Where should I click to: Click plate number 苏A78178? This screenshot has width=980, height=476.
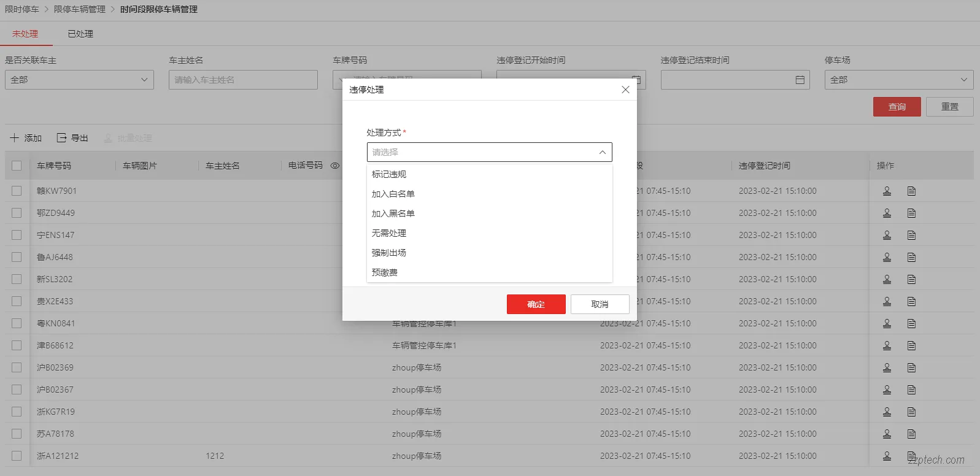(x=55, y=434)
